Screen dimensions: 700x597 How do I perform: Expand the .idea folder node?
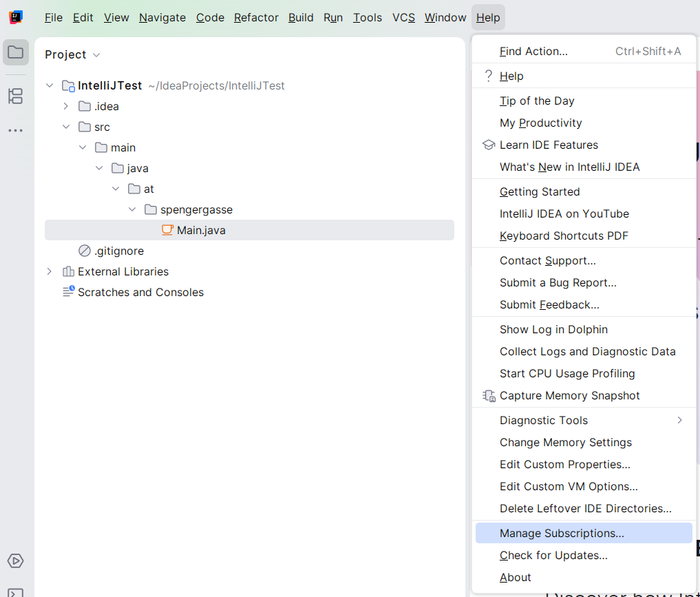click(x=66, y=106)
